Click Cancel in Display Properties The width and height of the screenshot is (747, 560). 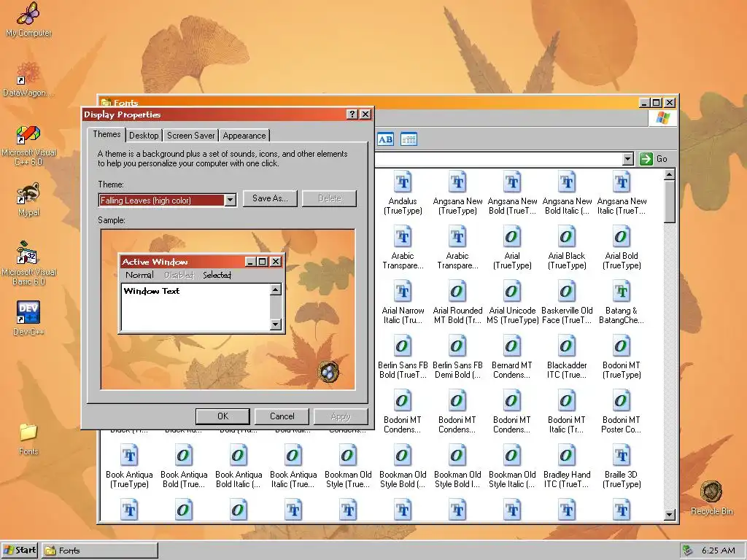pyautogui.click(x=282, y=416)
